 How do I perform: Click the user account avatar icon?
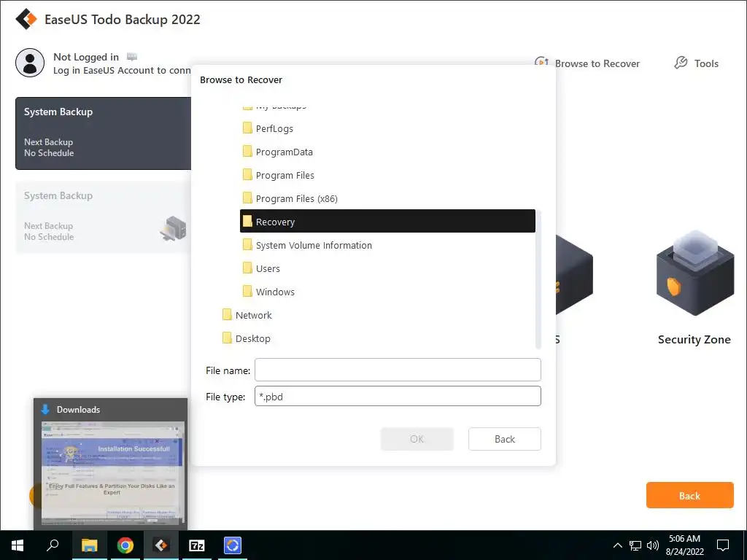point(30,63)
